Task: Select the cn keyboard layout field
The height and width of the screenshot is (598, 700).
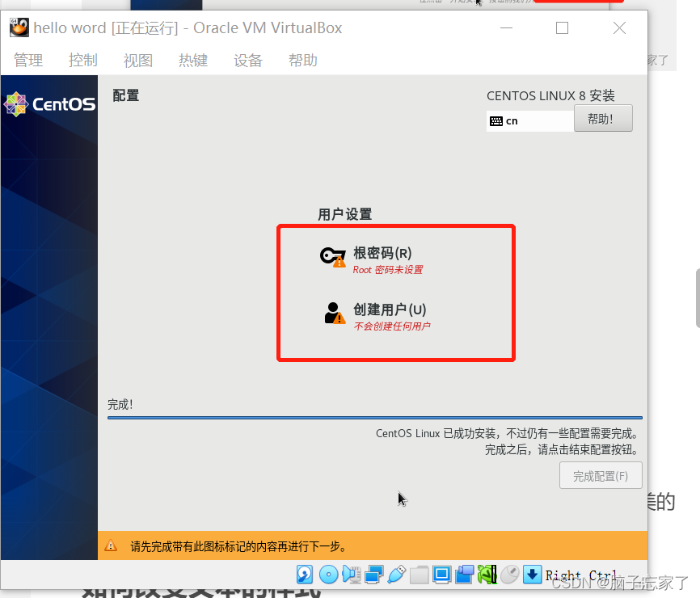Action: click(530, 121)
